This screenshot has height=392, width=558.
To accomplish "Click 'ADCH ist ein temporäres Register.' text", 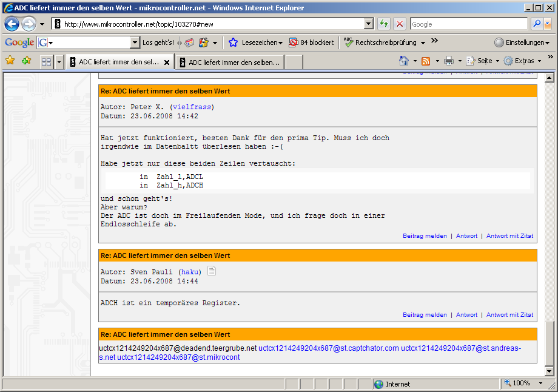I will click(170, 303).
